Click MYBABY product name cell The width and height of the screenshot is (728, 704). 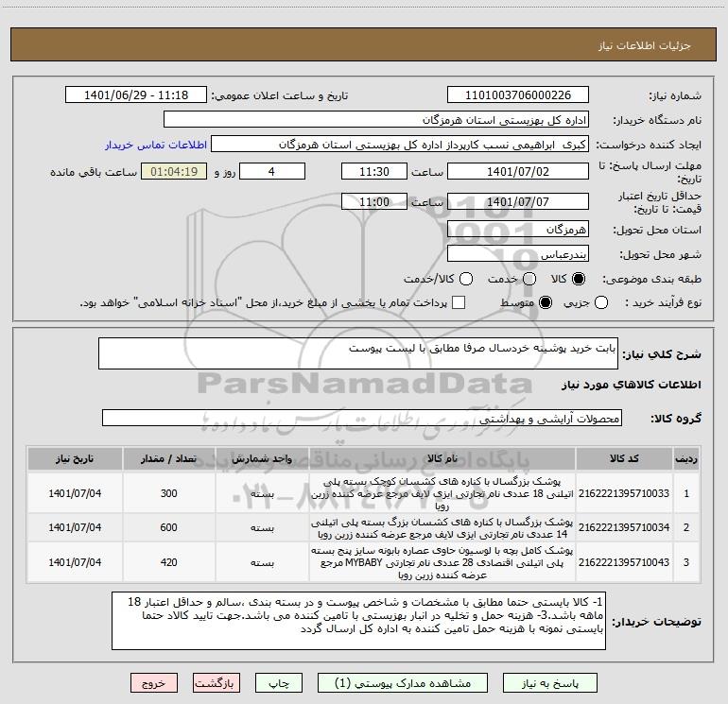(x=442, y=562)
